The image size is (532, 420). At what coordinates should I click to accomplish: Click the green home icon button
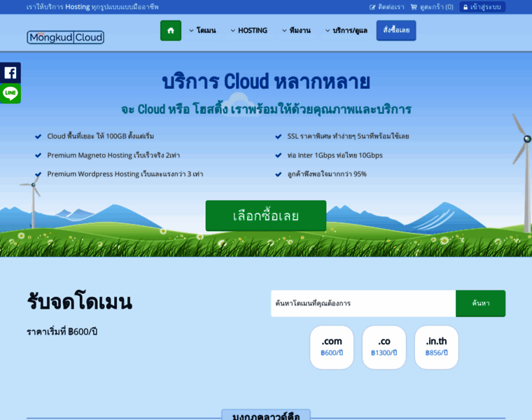point(171,31)
